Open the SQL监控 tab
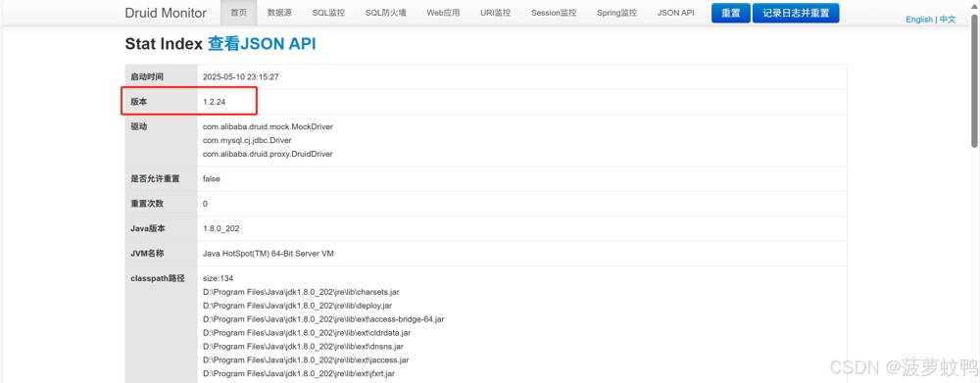 click(328, 13)
